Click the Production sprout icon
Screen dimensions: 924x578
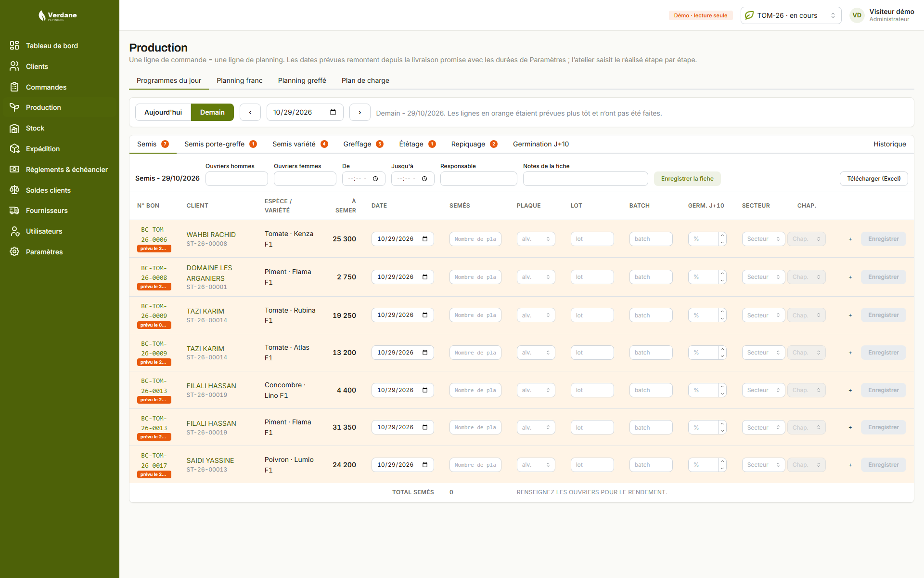(x=14, y=107)
